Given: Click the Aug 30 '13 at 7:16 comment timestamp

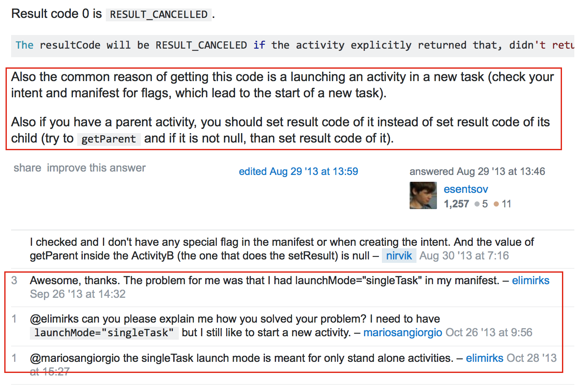Looking at the screenshot, I should click(464, 256).
